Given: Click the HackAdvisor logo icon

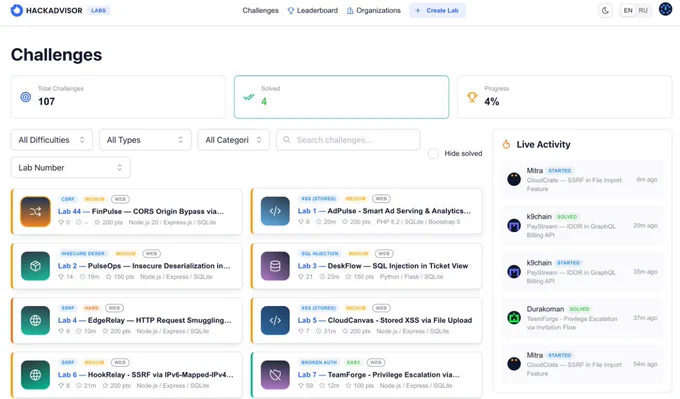Looking at the screenshot, I should click(x=16, y=10).
